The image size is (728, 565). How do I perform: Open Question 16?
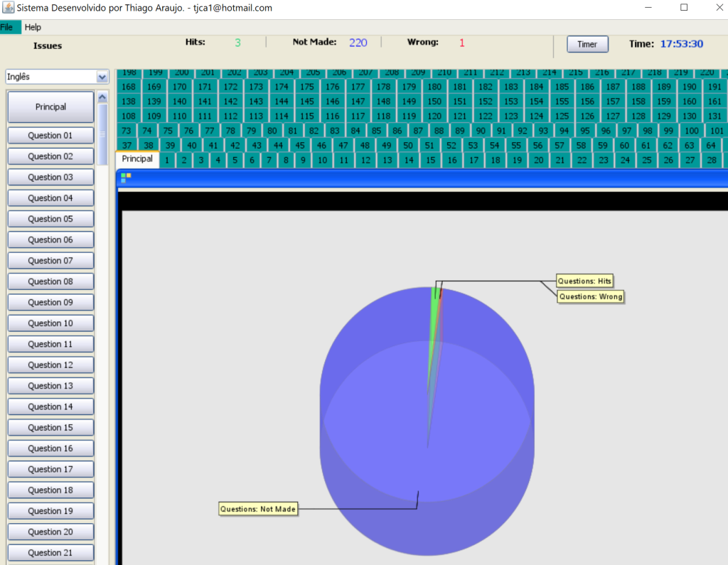pyautogui.click(x=50, y=449)
